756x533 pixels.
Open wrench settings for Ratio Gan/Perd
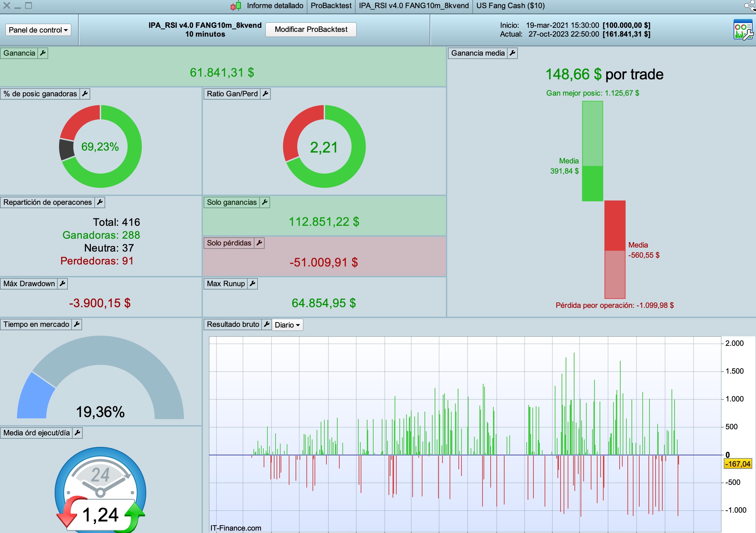click(265, 94)
